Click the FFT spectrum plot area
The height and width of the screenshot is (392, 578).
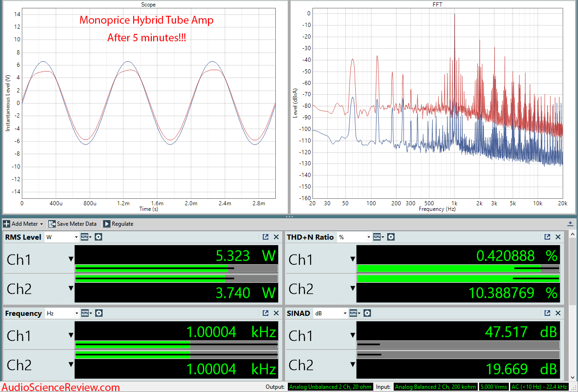[437, 103]
